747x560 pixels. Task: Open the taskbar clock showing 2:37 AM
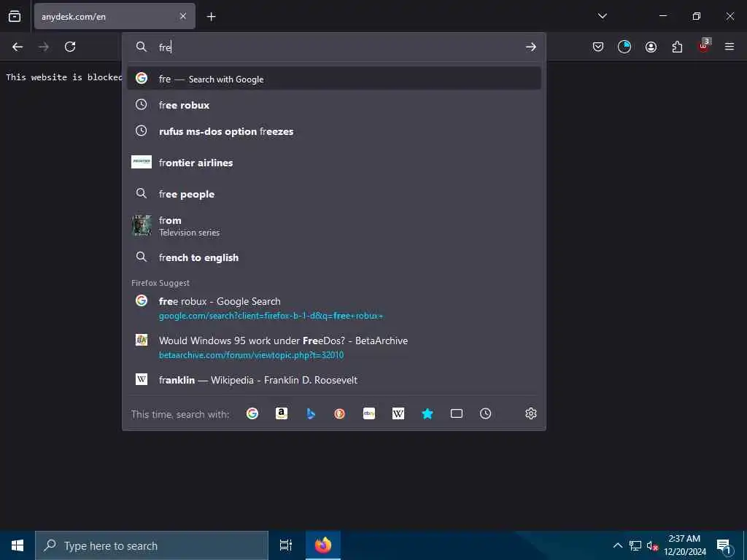click(x=684, y=545)
